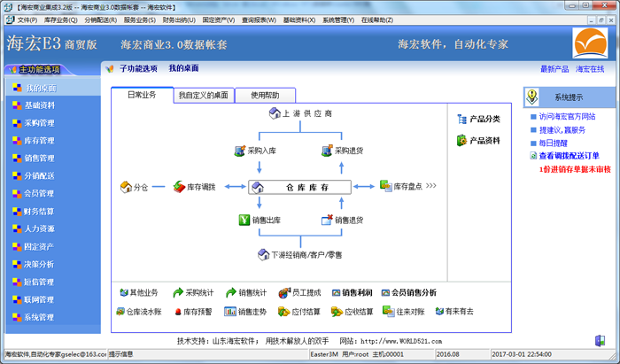
Task: Click the red 1份进销存单据未审核 notice
Action: click(575, 169)
